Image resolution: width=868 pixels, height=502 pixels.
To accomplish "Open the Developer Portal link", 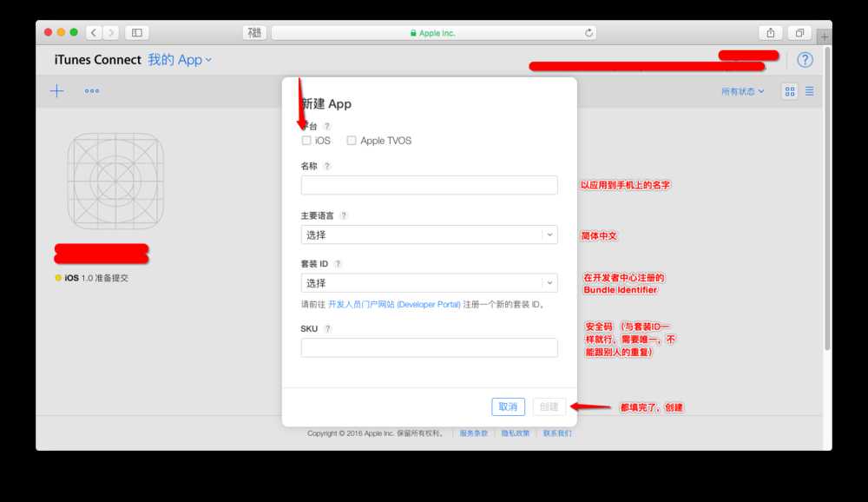I will 394,304.
